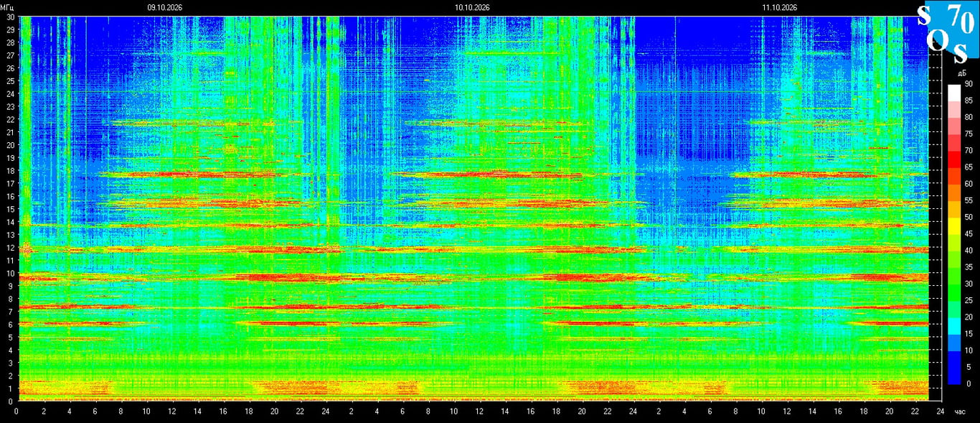
Task: Select the 09.10.2026 date label
Action: pos(165,7)
